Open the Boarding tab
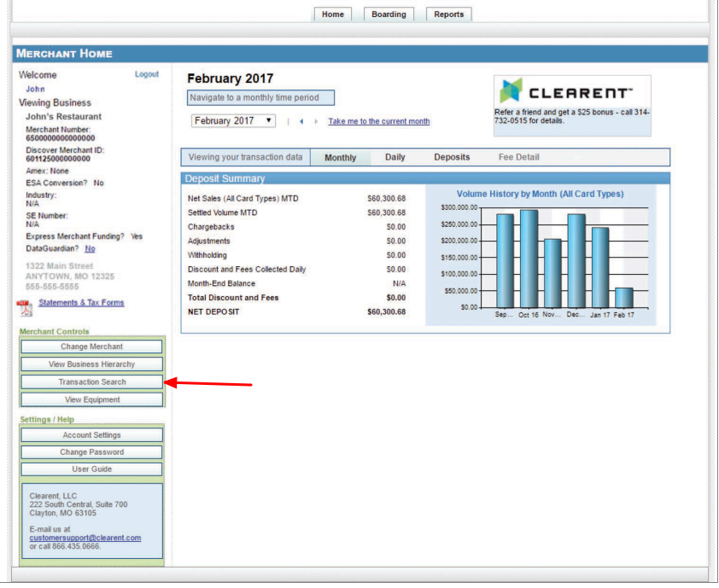 (x=389, y=15)
